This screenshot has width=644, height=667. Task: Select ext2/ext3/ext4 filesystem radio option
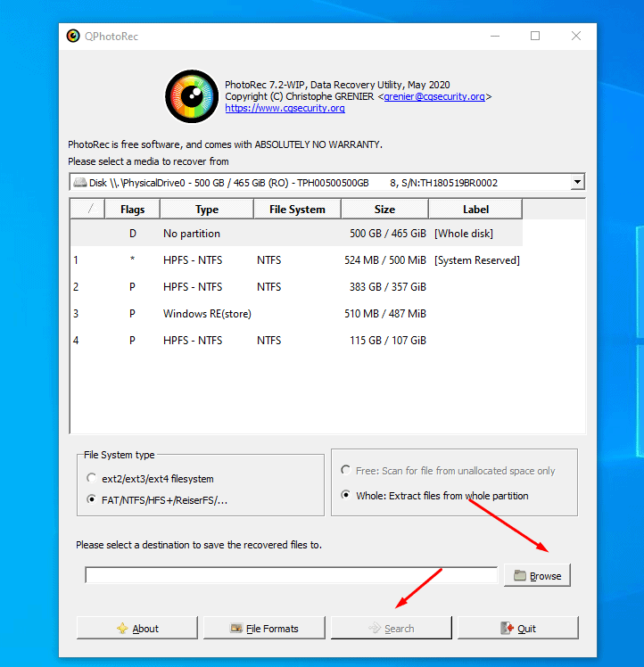92,479
